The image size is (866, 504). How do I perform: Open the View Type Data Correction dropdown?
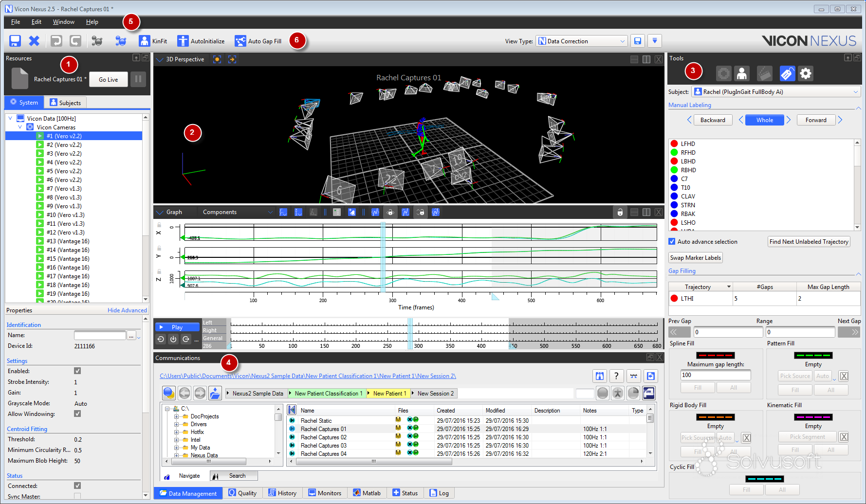(x=582, y=41)
